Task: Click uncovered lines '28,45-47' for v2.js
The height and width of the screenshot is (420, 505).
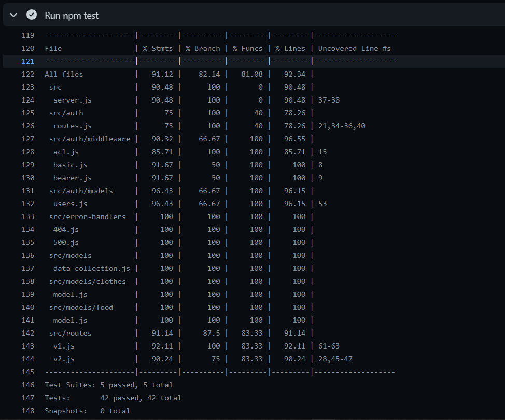Action: click(x=335, y=359)
